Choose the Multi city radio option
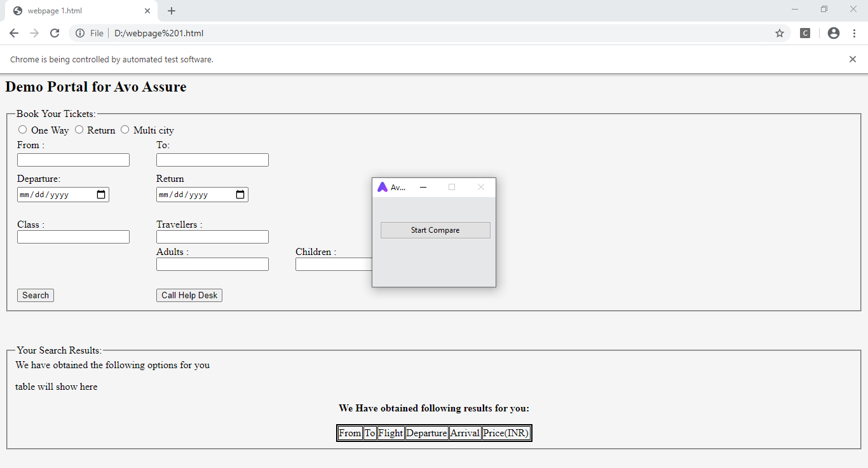868x468 pixels. (x=125, y=130)
